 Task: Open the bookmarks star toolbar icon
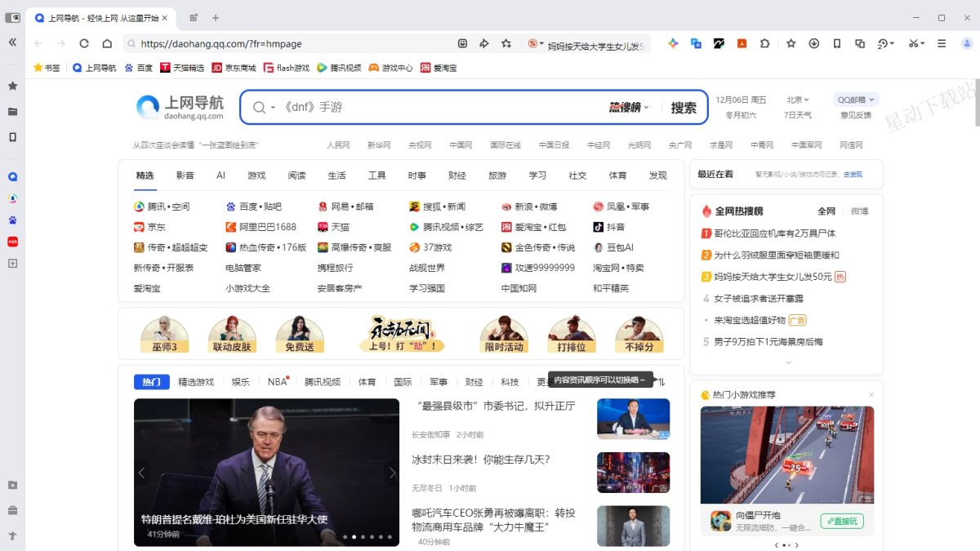[791, 43]
